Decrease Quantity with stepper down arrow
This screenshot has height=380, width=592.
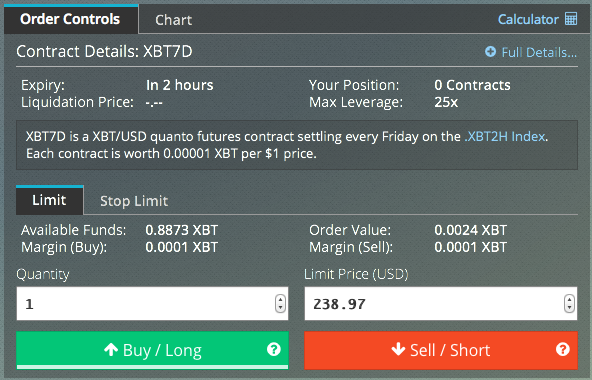280,308
